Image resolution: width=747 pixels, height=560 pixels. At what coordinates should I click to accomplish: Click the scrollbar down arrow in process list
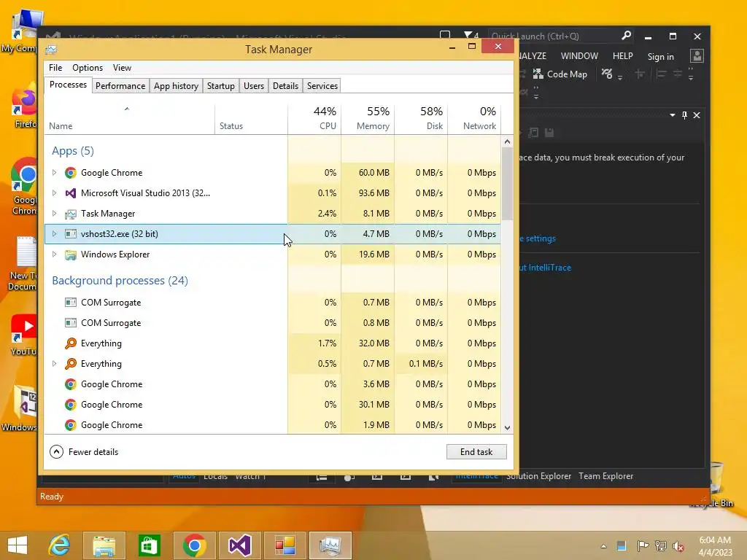tap(508, 427)
